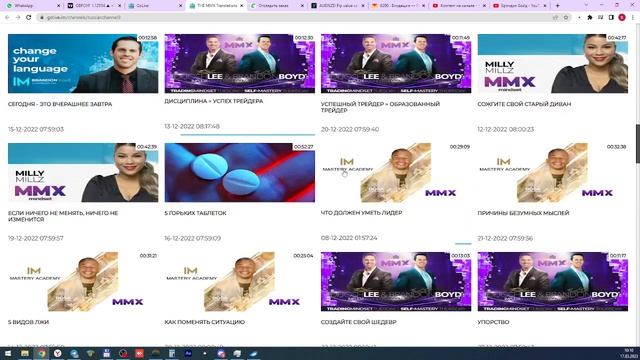Click the date 20-12-2022 07:59:40
The image size is (640, 360).
(x=350, y=129)
